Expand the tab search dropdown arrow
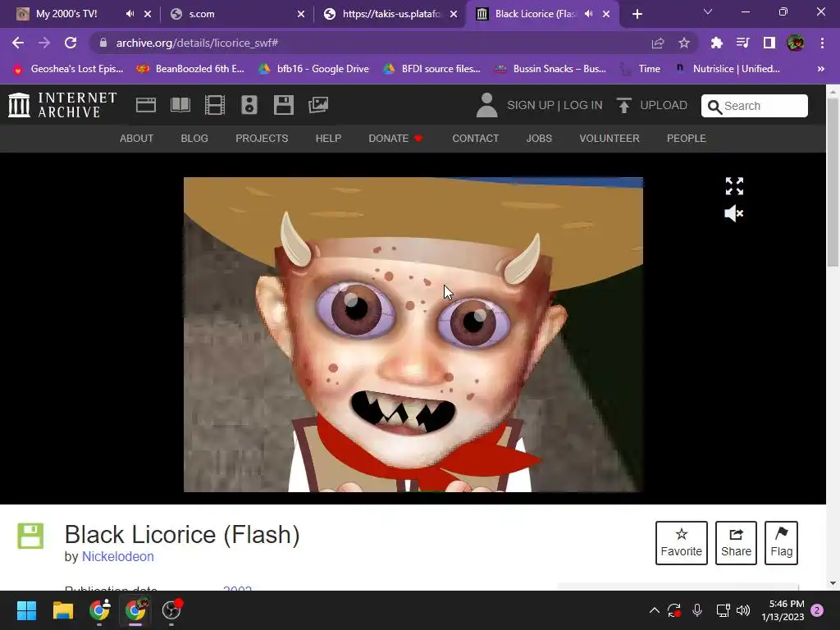 point(708,11)
